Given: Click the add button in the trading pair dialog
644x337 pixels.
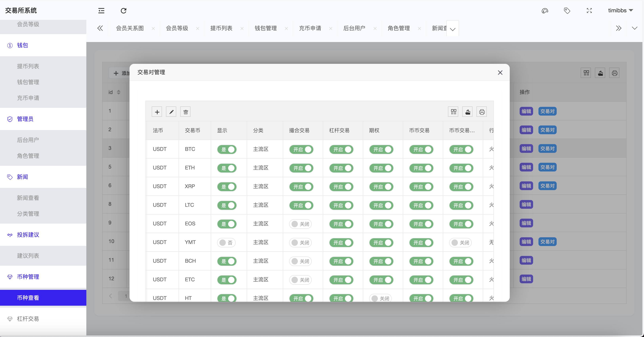Looking at the screenshot, I should 157,112.
